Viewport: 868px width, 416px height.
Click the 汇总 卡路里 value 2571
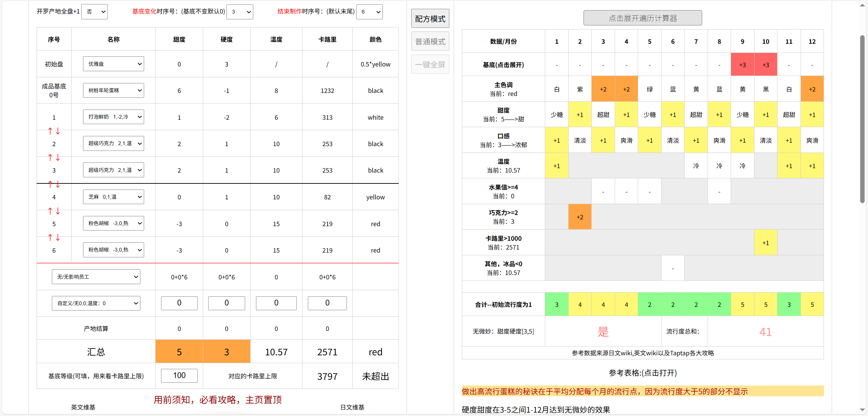[x=327, y=352]
